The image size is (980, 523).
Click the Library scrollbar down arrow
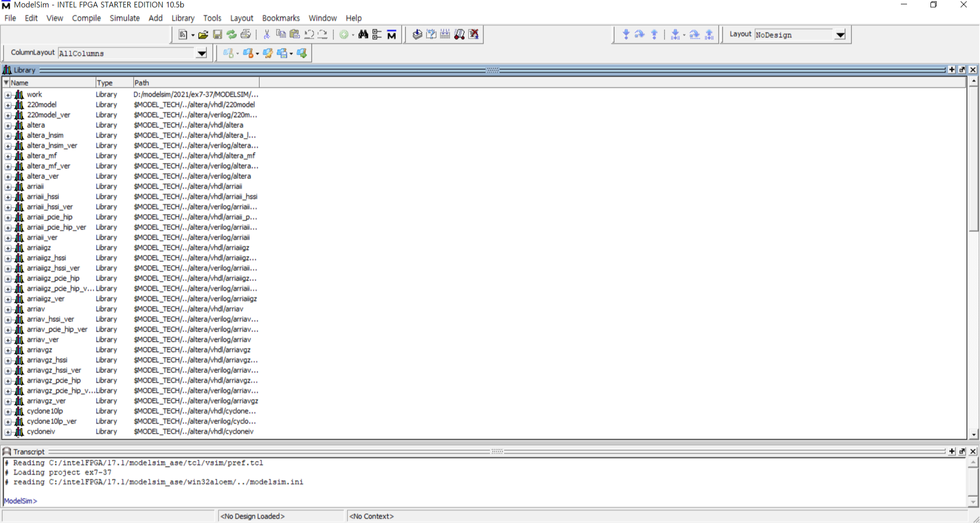[x=973, y=435]
